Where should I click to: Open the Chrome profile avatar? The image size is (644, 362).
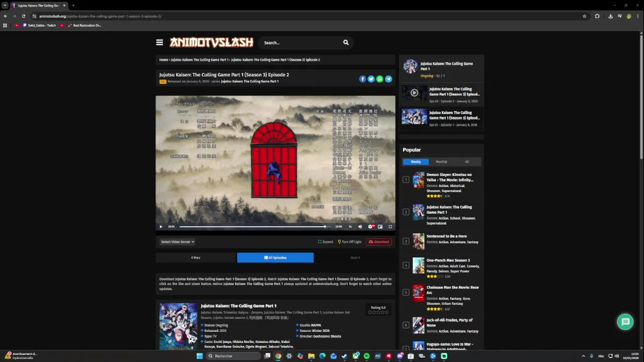click(629, 16)
